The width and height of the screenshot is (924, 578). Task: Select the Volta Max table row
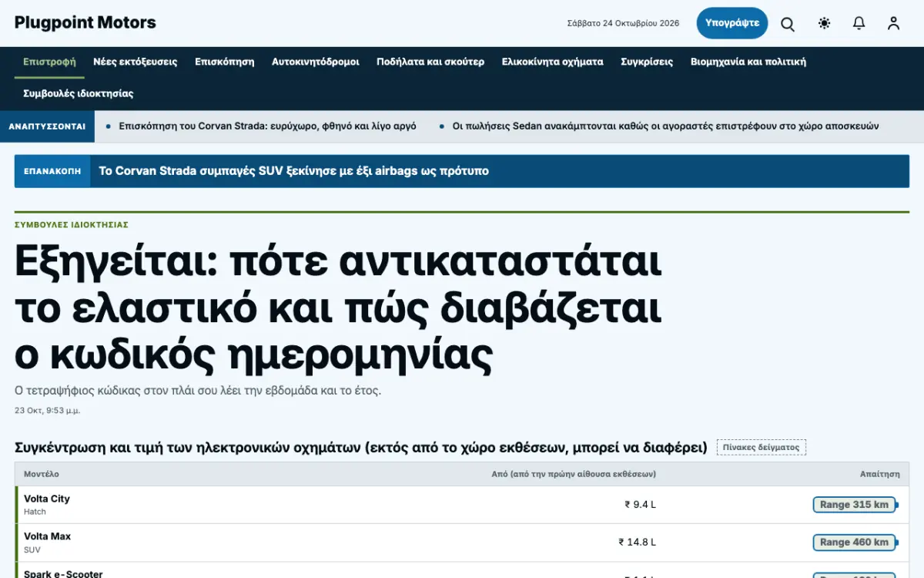click(462, 543)
